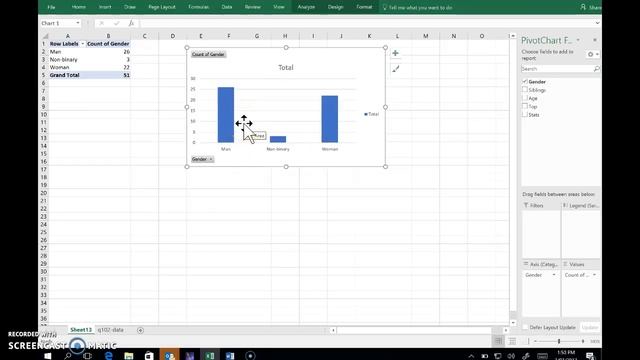Click the zoom in plus button
Viewport: 640px width, 360px height.
point(583,341)
